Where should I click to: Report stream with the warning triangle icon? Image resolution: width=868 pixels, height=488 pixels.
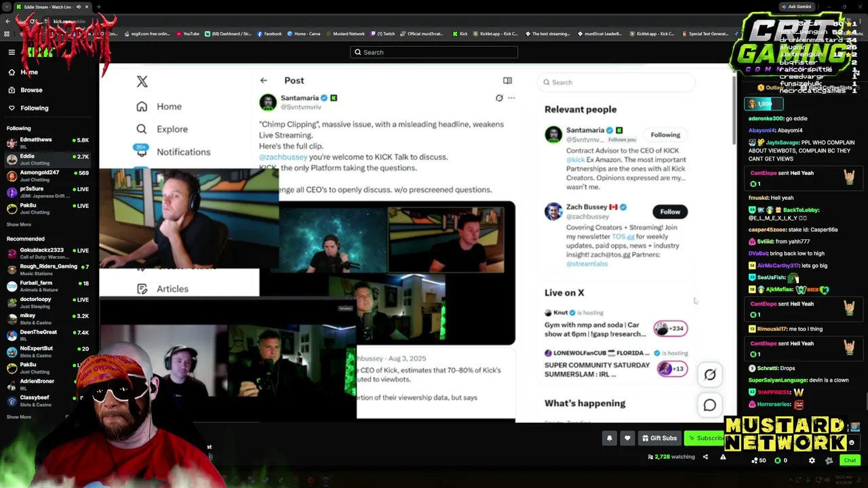[x=723, y=457]
